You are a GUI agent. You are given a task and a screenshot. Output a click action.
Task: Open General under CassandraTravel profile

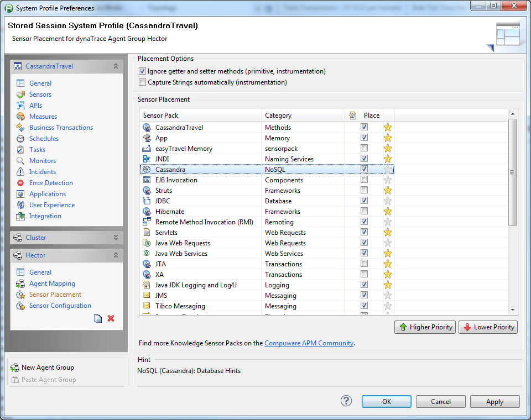40,83
